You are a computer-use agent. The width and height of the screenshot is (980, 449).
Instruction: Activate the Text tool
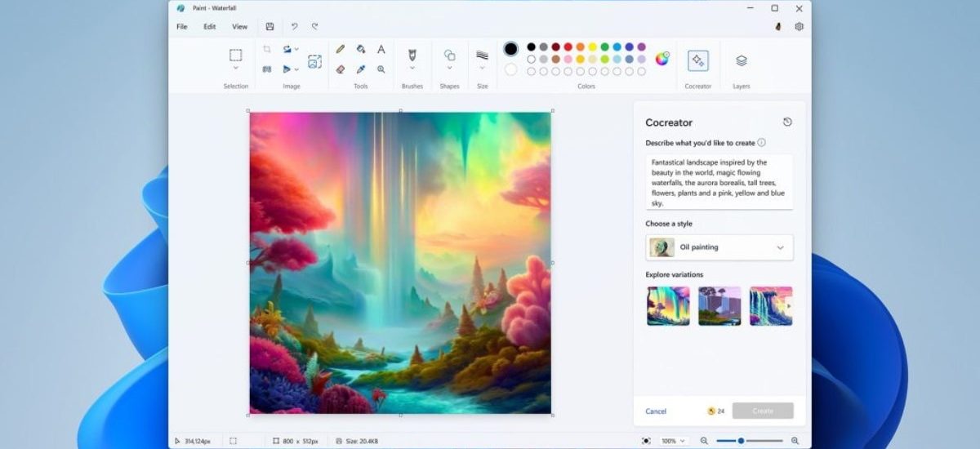pyautogui.click(x=381, y=50)
